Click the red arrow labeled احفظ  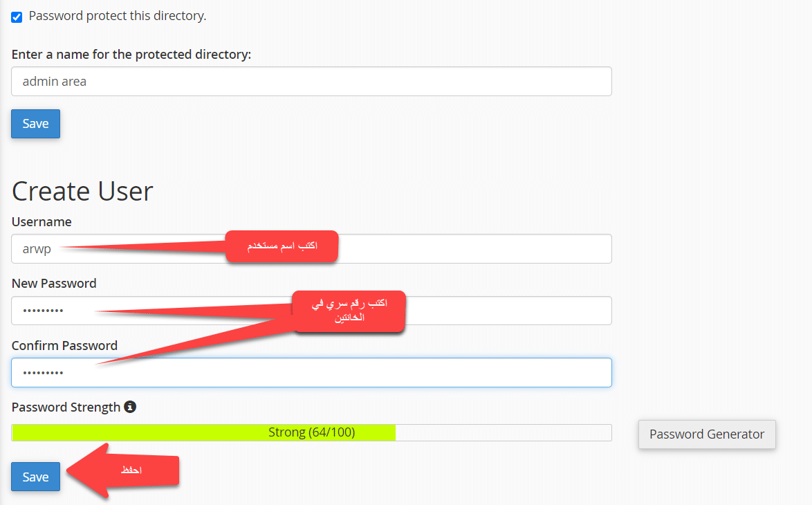point(131,470)
